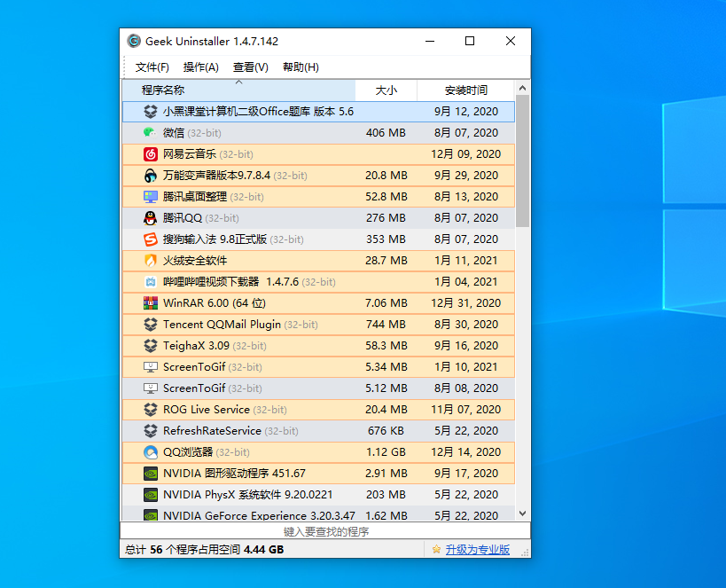This screenshot has height=588, width=726.
Task: Click the 万能变声器 headset icon
Action: pyautogui.click(x=151, y=176)
